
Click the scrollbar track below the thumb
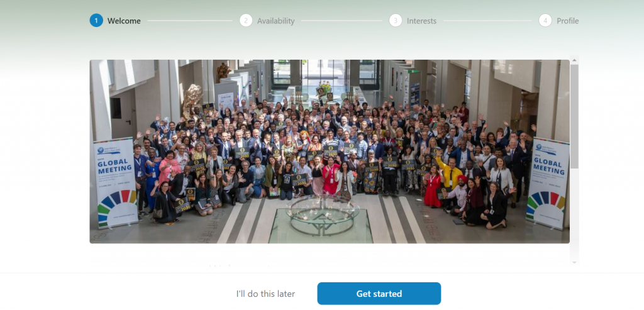tap(575, 214)
